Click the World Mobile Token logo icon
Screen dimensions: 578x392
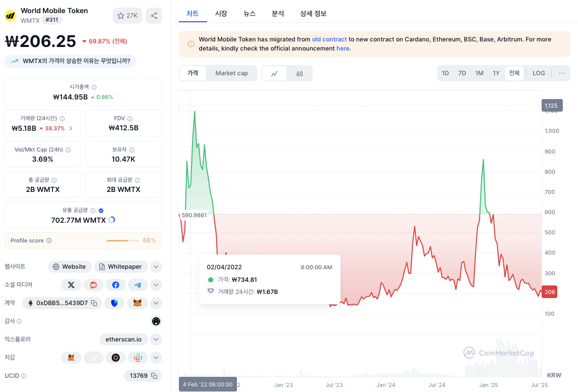(x=10, y=16)
